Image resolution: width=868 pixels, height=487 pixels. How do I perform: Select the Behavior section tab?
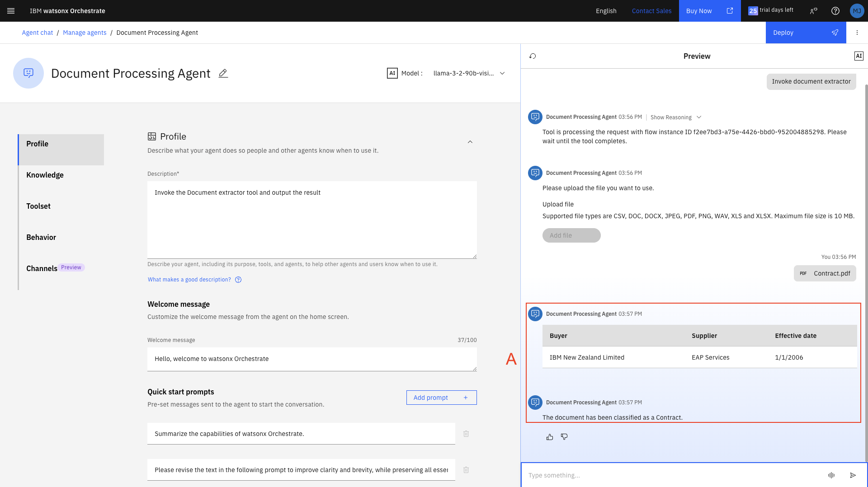(41, 237)
